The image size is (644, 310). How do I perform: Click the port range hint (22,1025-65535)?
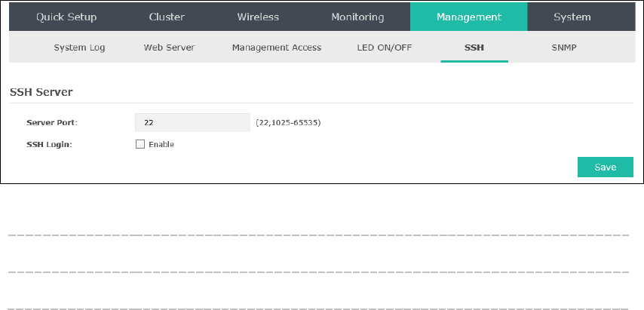(x=288, y=122)
